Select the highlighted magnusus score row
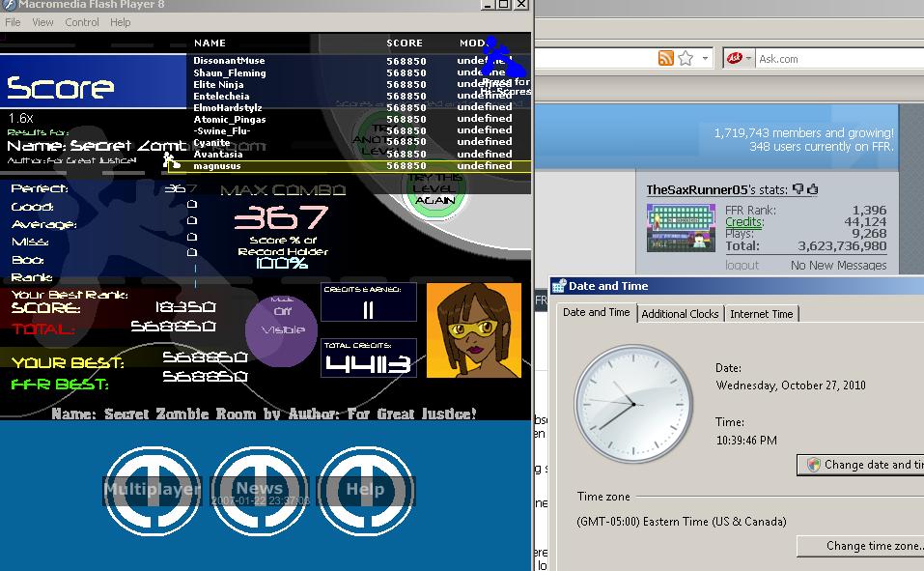The height and width of the screenshot is (571, 924). coord(350,166)
